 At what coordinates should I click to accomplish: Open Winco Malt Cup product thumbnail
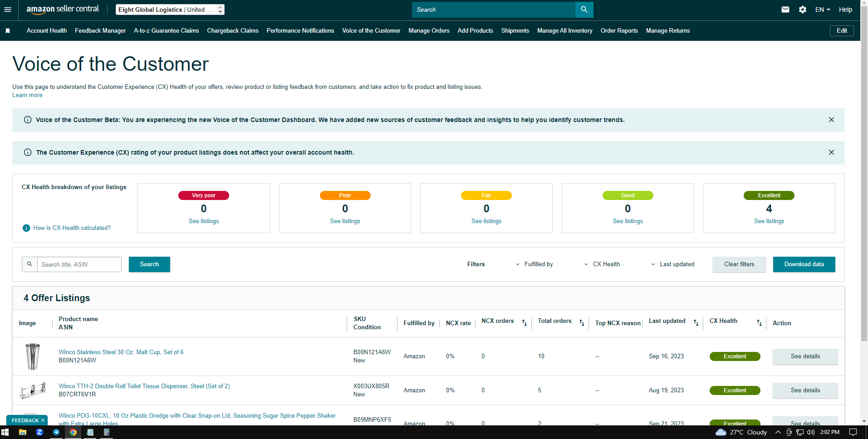[33, 356]
